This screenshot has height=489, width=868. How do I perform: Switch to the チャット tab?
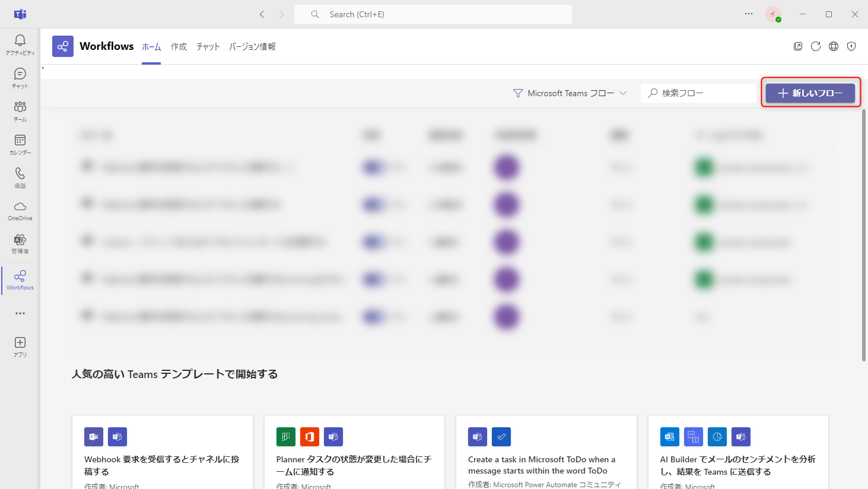tap(208, 47)
